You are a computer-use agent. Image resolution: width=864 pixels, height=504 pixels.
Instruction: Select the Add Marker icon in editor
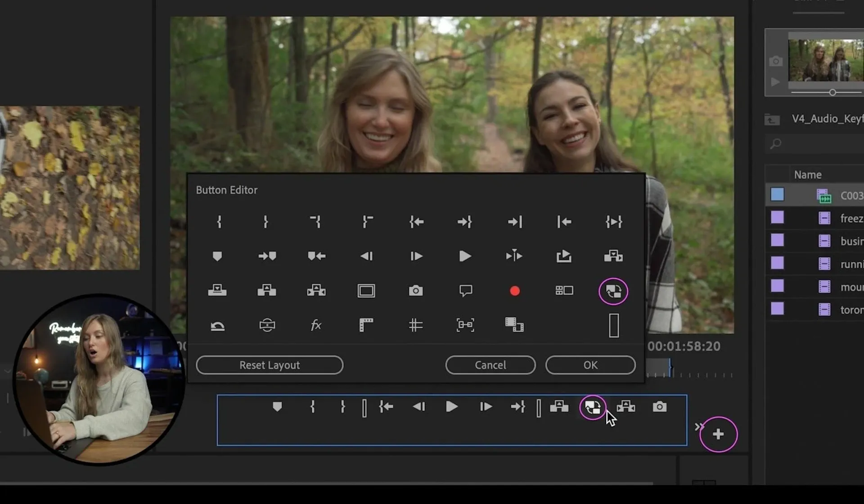(217, 256)
